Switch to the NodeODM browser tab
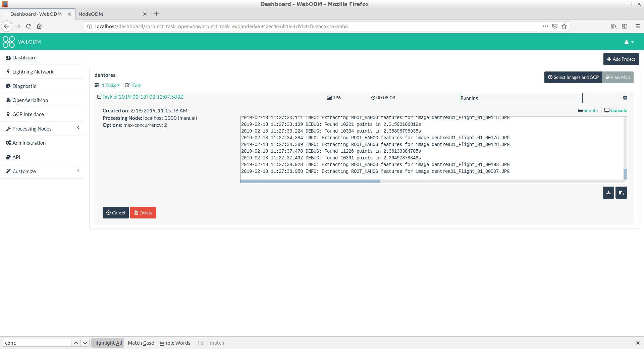The height and width of the screenshot is (349, 644). [x=112, y=14]
